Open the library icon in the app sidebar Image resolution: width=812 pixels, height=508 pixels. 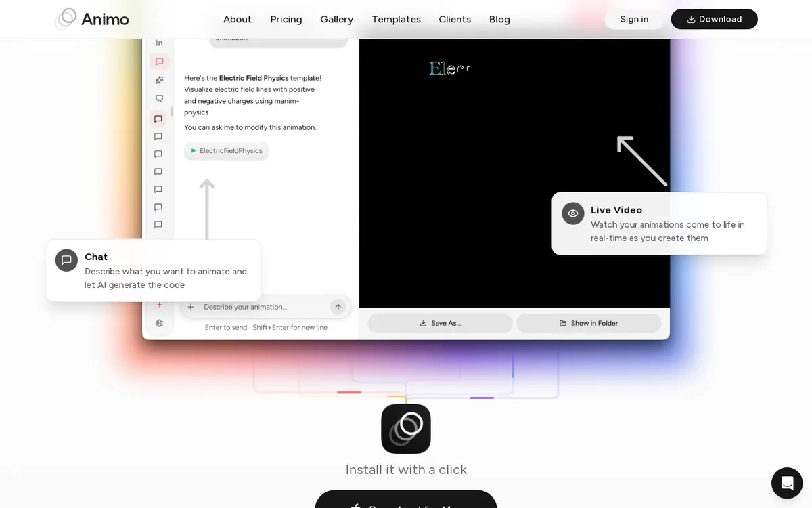(x=159, y=43)
